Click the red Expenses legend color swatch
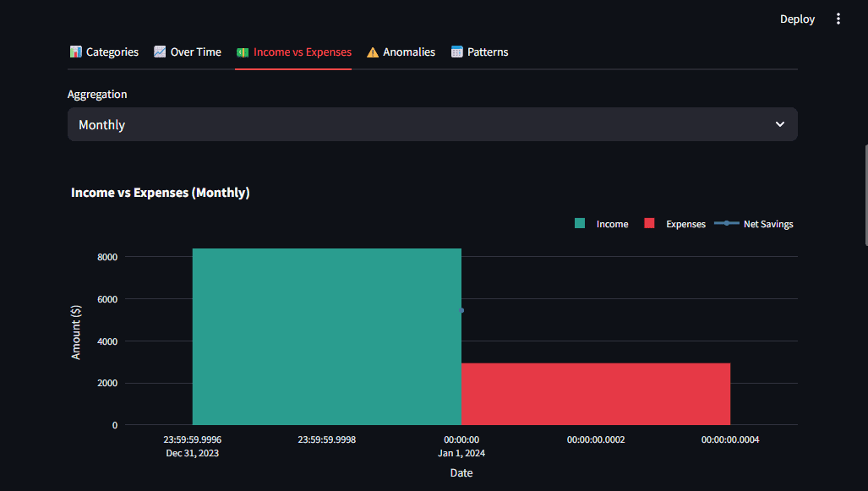Image resolution: width=868 pixels, height=491 pixels. click(x=649, y=224)
